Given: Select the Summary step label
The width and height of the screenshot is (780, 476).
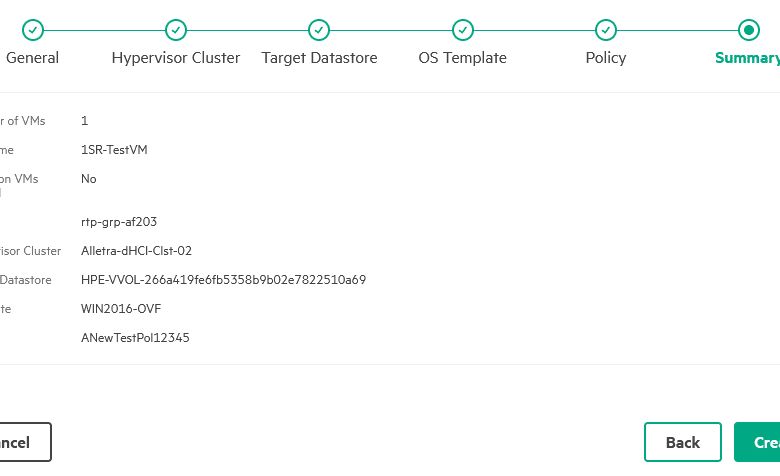Looking at the screenshot, I should tap(747, 58).
